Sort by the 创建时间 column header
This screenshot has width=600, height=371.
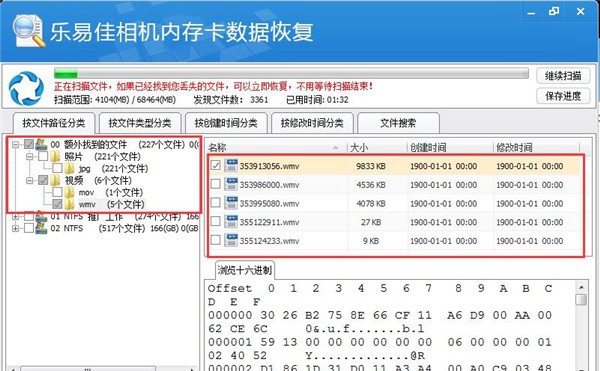click(x=450, y=147)
